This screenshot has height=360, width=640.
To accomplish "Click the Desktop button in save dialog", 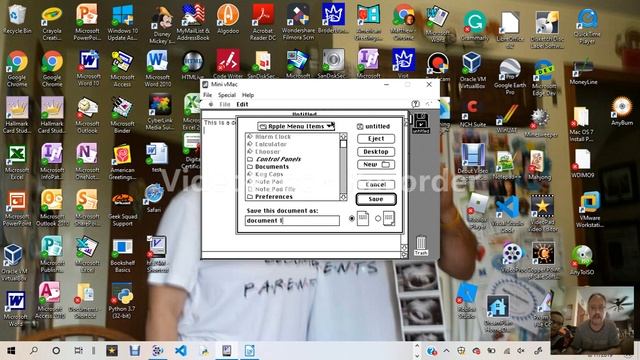I will 376,151.
